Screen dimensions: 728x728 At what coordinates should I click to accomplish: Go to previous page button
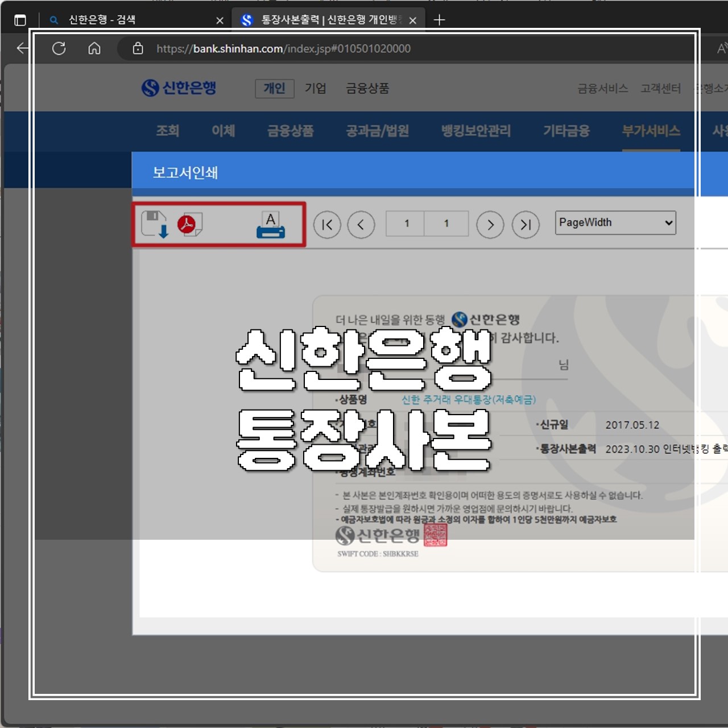coord(361,225)
